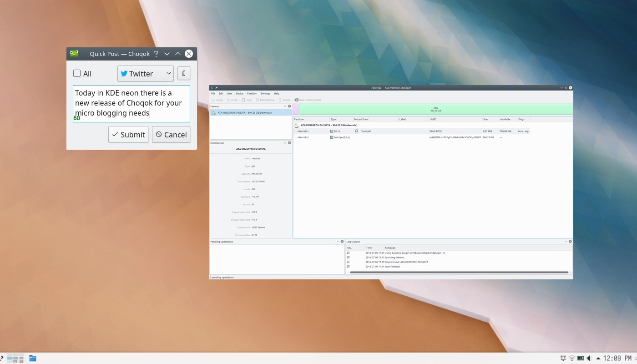Click the Delete toolbar button in Partition Manager

[284, 100]
